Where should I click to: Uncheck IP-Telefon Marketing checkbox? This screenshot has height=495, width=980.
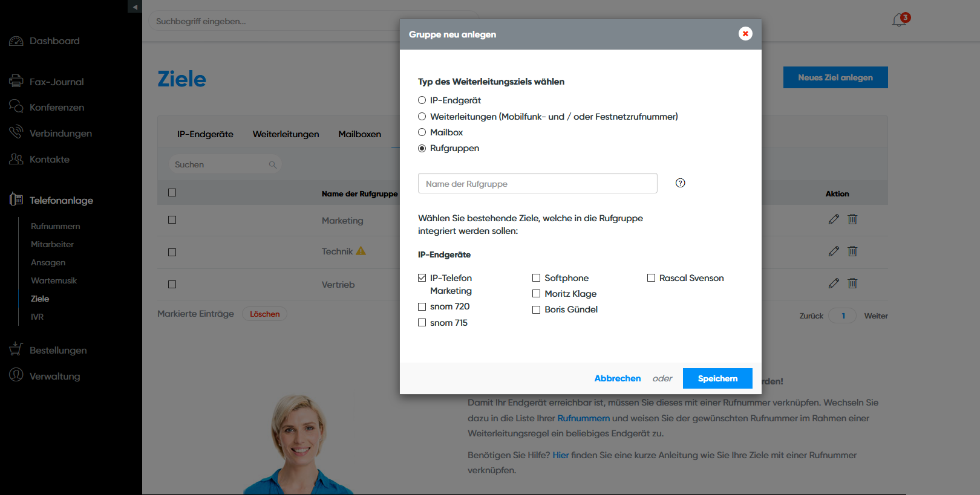coord(422,278)
